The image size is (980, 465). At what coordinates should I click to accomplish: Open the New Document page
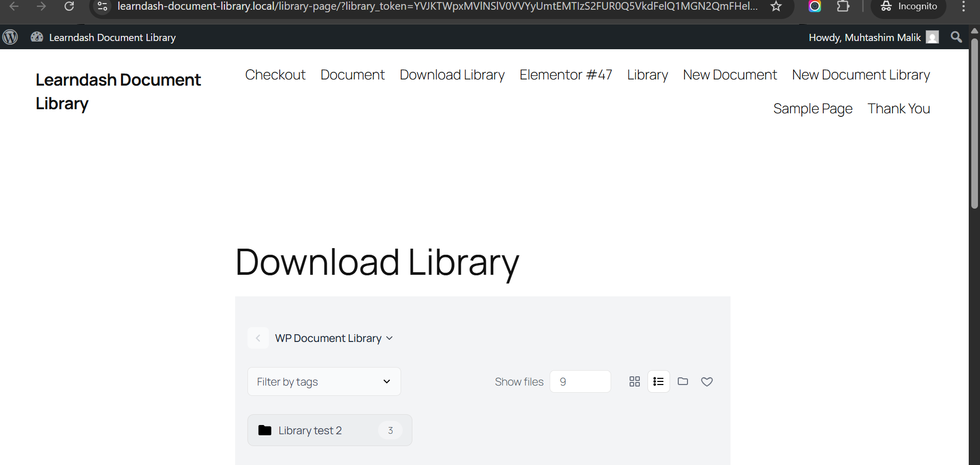pos(730,75)
